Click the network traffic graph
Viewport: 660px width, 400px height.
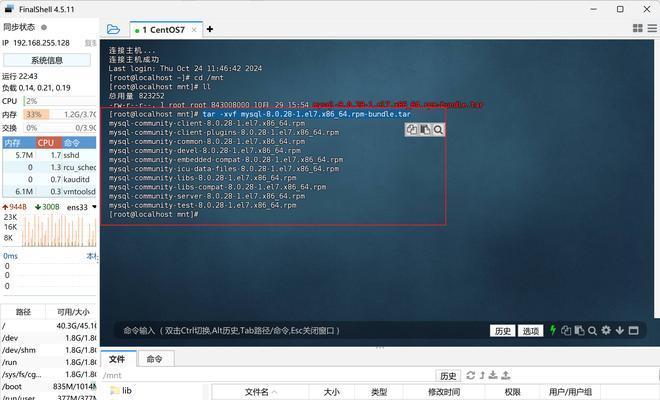click(x=59, y=230)
